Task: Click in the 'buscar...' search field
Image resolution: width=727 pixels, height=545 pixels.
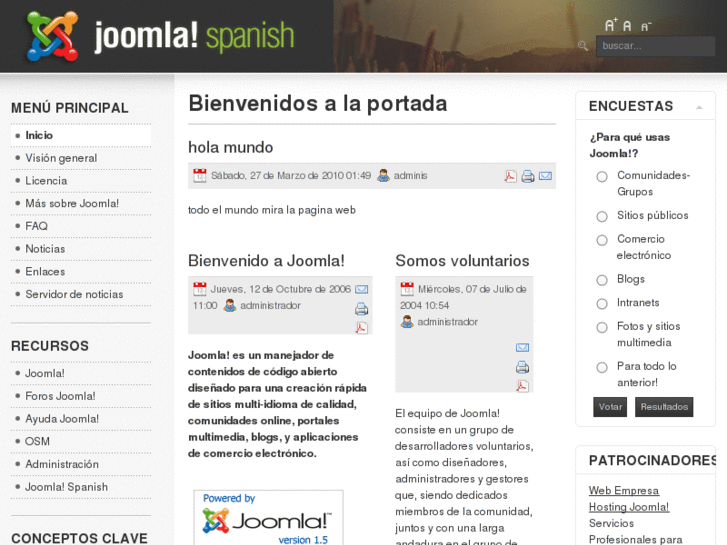Action: click(x=655, y=46)
